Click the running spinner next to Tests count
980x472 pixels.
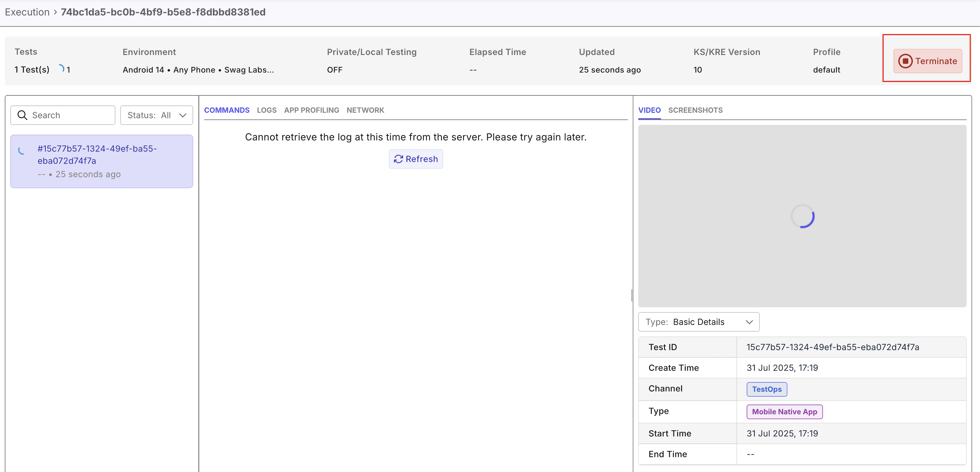(x=61, y=69)
